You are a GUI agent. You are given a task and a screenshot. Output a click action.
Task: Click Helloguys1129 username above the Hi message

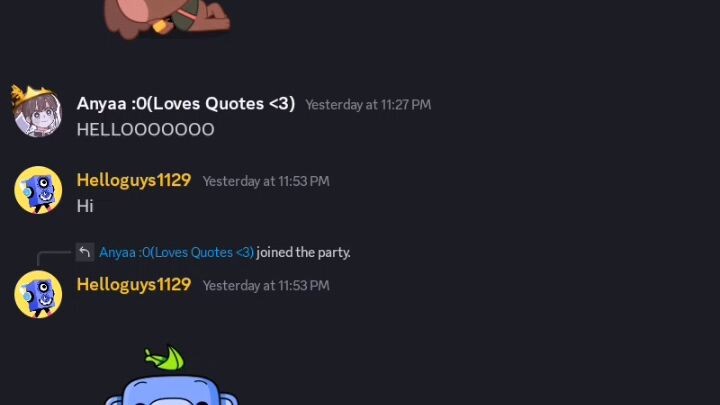click(134, 180)
